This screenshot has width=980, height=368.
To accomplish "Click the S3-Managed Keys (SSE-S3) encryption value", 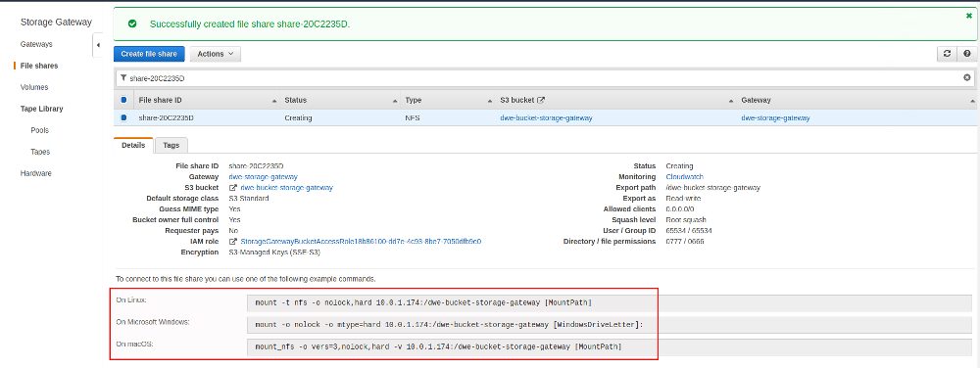I will click(275, 252).
